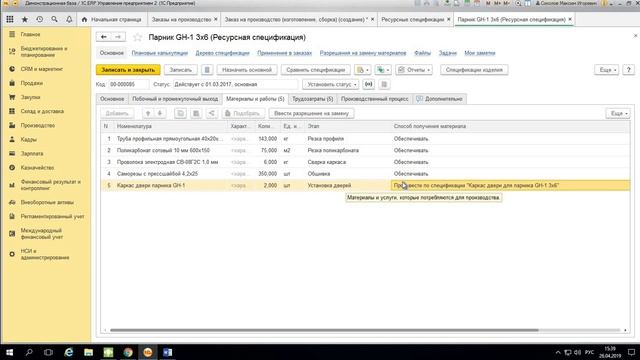Open Favorites star in top panel
Viewport: 640px width, 360px height.
tap(24, 19)
